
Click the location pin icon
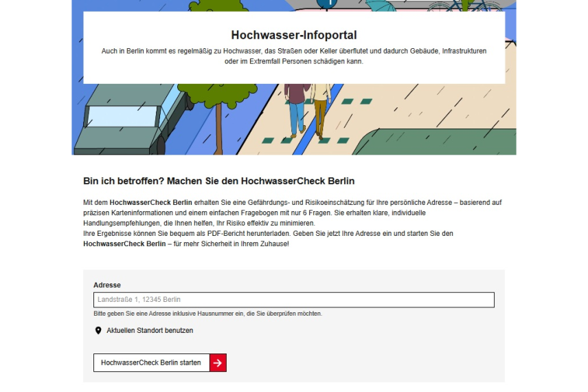point(98,330)
